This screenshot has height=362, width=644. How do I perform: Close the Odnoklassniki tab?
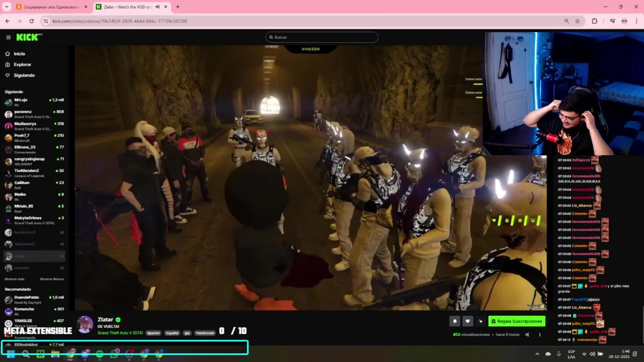(86, 7)
